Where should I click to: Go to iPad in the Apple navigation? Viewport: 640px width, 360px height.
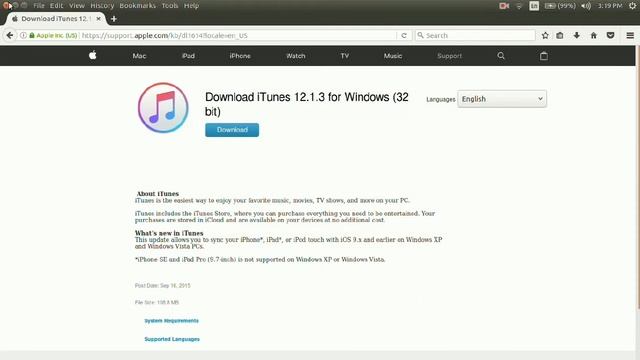188,56
